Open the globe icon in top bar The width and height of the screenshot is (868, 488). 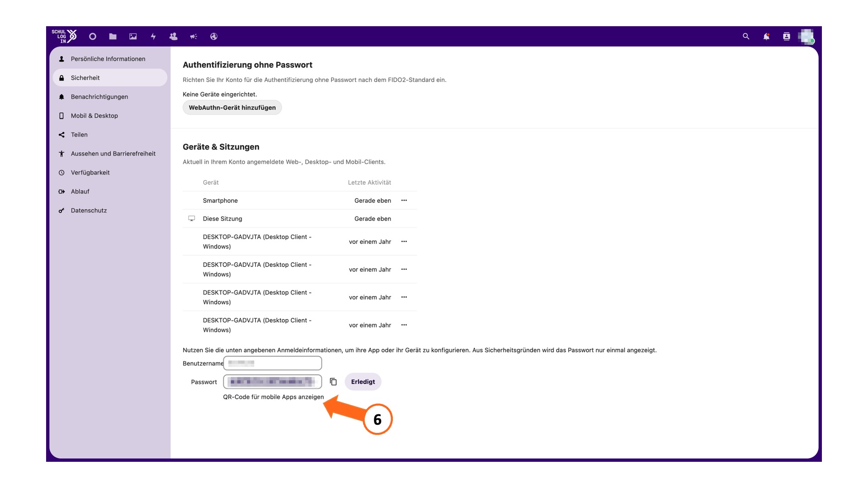point(214,37)
